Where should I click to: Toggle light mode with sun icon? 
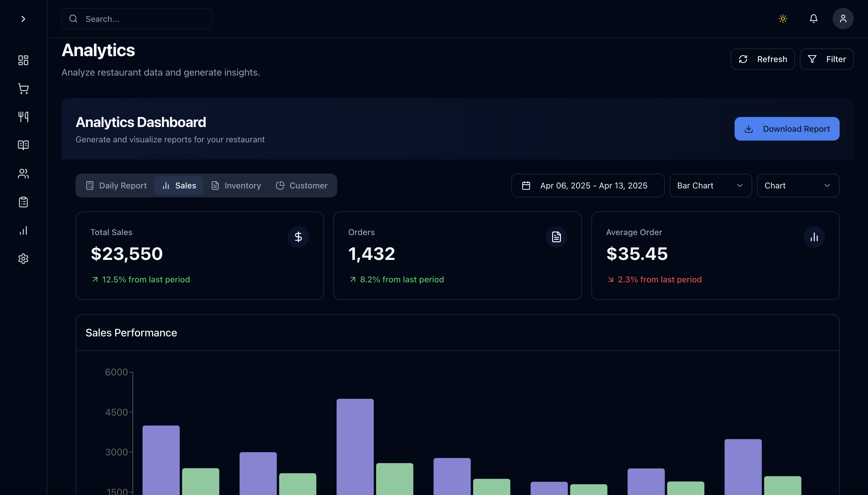[x=783, y=19]
